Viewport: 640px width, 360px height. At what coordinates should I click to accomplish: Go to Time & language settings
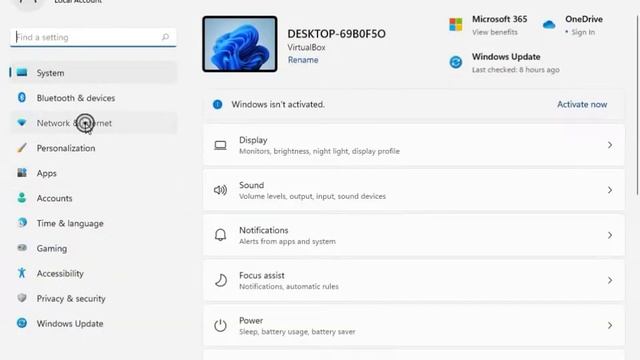93,223
